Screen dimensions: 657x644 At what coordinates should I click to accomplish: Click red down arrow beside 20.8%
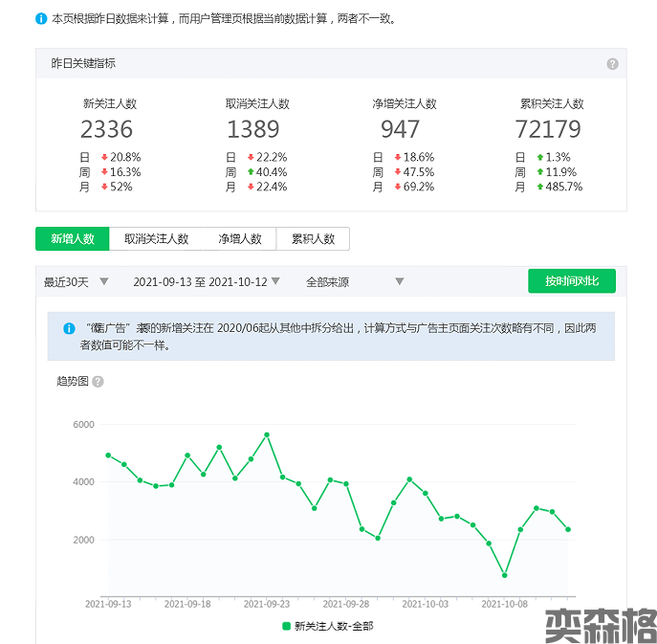coord(103,157)
